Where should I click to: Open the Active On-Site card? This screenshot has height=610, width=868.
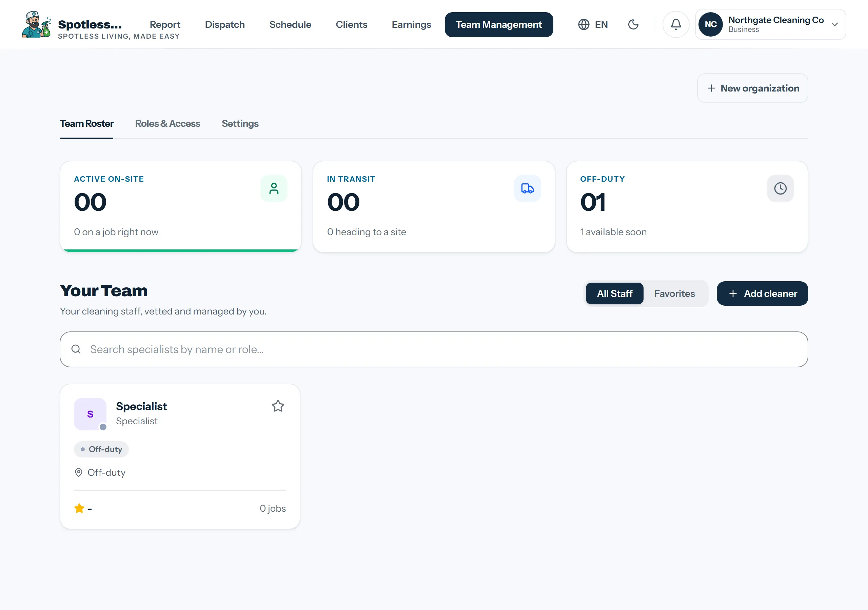(x=181, y=206)
